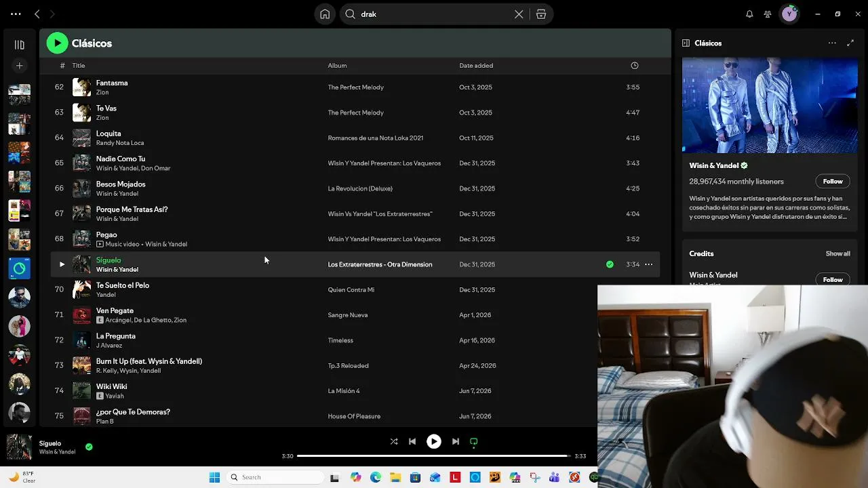Open the Sangre Nueva album link
868x488 pixels.
348,315
